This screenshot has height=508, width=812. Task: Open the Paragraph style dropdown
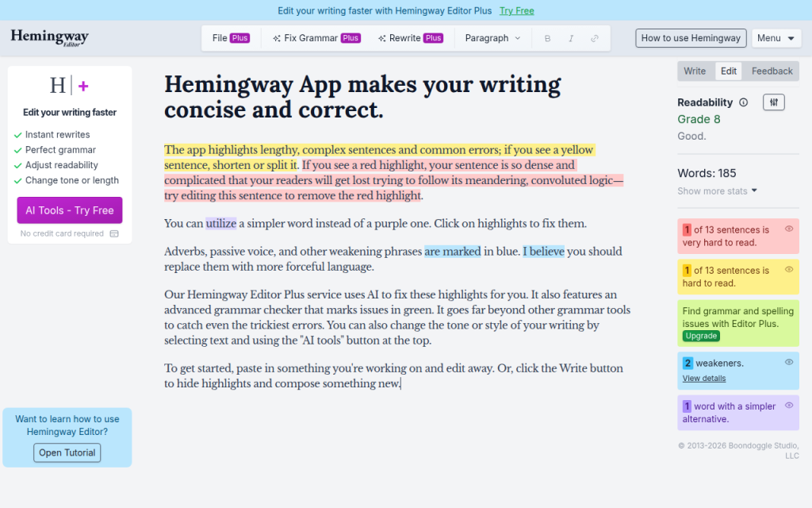coord(492,37)
